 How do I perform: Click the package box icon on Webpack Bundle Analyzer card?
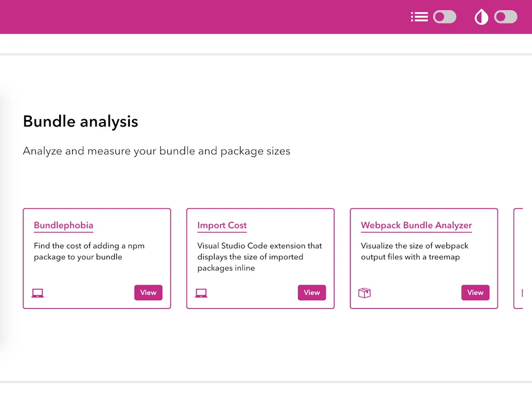(364, 293)
